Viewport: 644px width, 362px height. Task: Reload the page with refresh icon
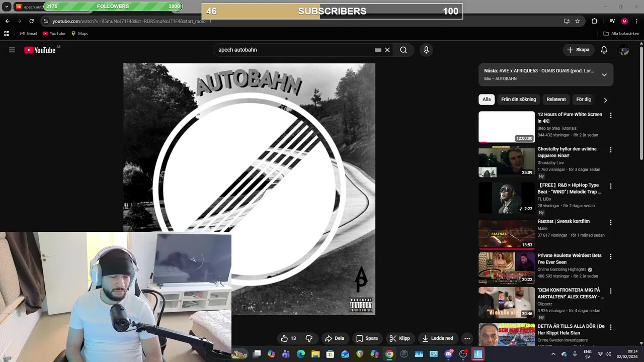(x=31, y=21)
